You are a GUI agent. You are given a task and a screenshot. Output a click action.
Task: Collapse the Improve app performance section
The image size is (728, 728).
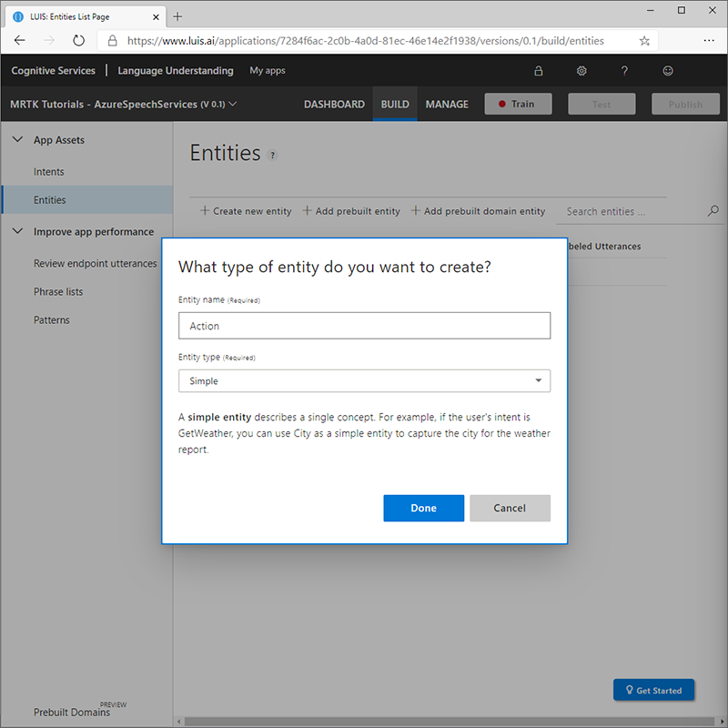pos(16,231)
